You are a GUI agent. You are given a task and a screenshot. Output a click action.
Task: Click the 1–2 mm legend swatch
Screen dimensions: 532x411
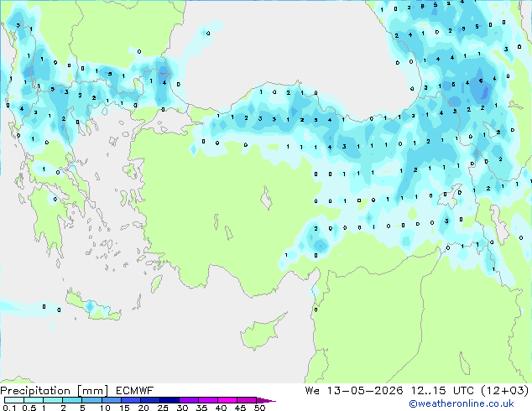point(53,400)
